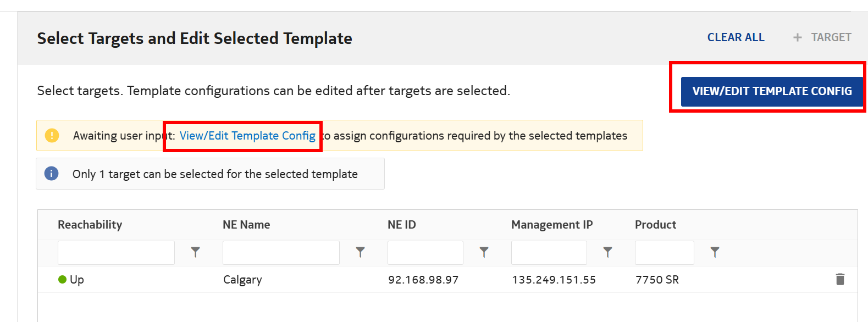The width and height of the screenshot is (868, 322).
Task: Click the Management IP filter input
Action: [x=549, y=253]
